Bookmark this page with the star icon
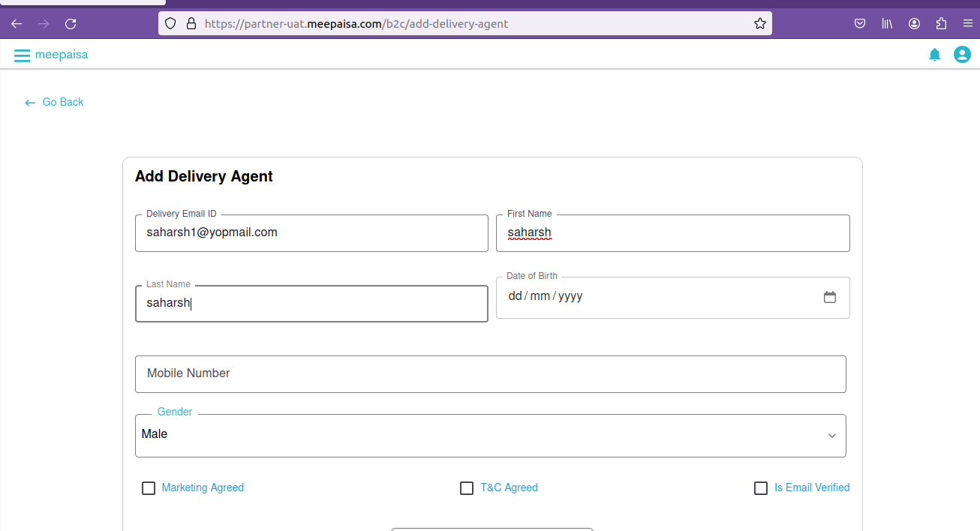Viewport: 980px width, 531px height. pos(759,24)
